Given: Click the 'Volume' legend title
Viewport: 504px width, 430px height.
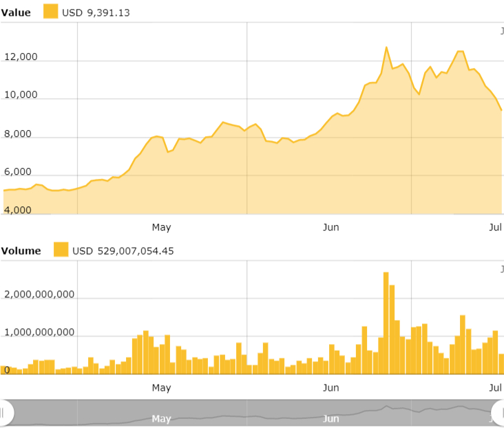Looking at the screenshot, I should (x=21, y=251).
